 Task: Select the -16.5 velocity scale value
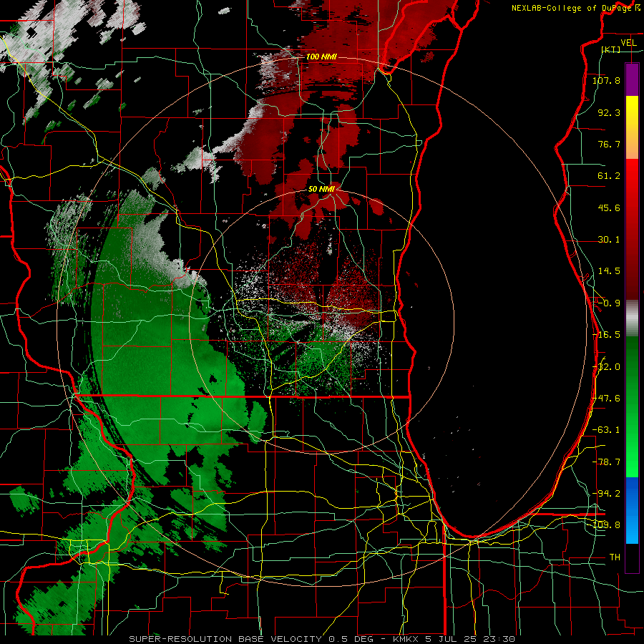point(606,335)
